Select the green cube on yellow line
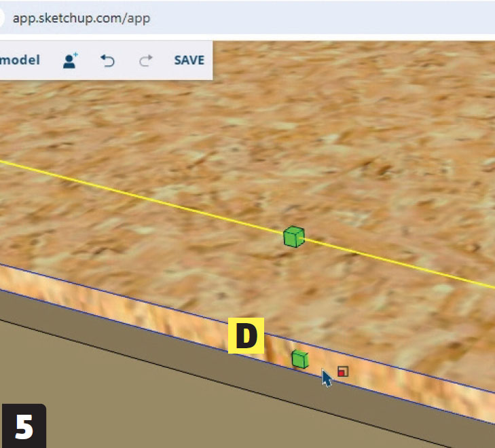The width and height of the screenshot is (495, 448). click(x=294, y=237)
